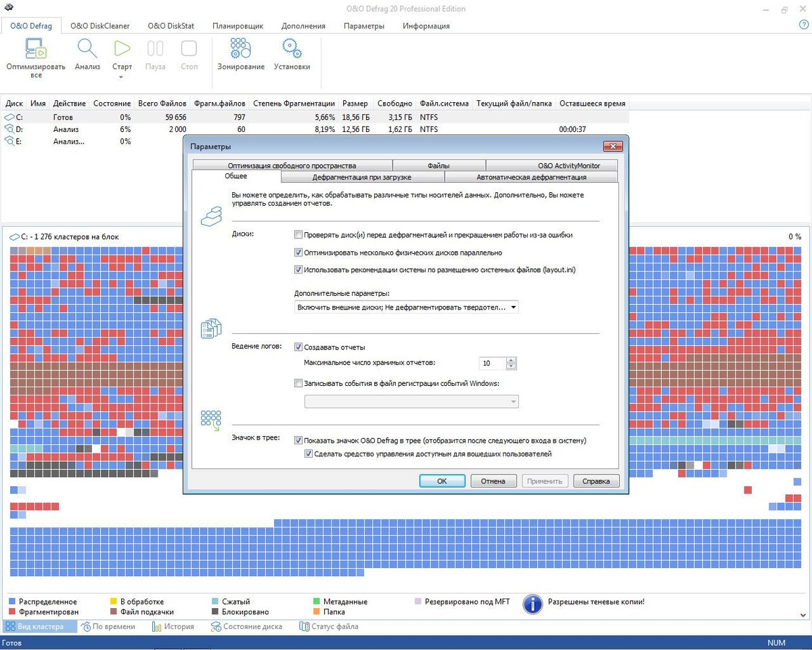Sort by Степень Фрагментации column header
The width and height of the screenshot is (812, 650).
pos(294,104)
